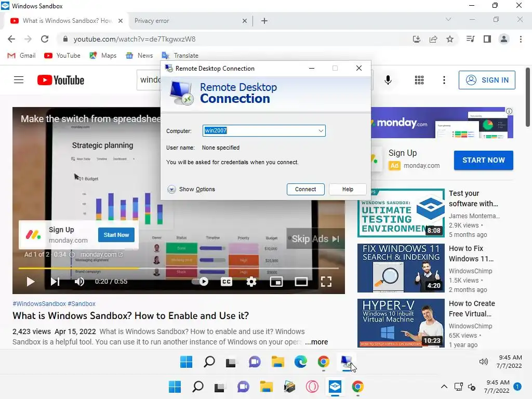532x399 pixels.
Task: Expand Show Options in Remote Desktop
Action: point(191,189)
